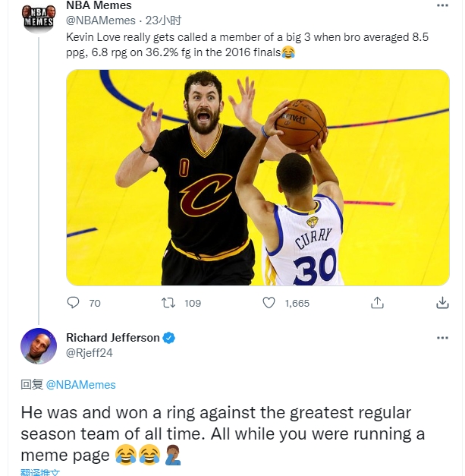Retweet the NBA Memes post
Viewport: 465px width, 476px height.
[169, 303]
